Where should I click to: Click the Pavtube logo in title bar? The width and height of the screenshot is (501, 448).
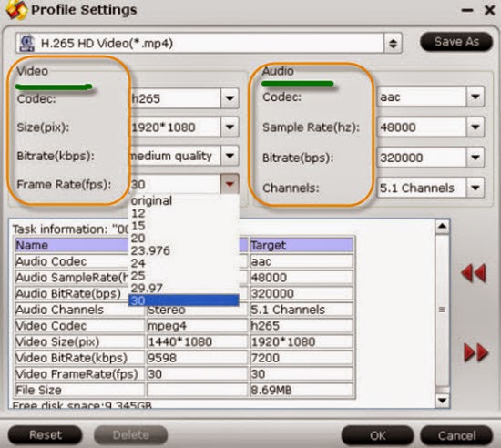[x=16, y=10]
